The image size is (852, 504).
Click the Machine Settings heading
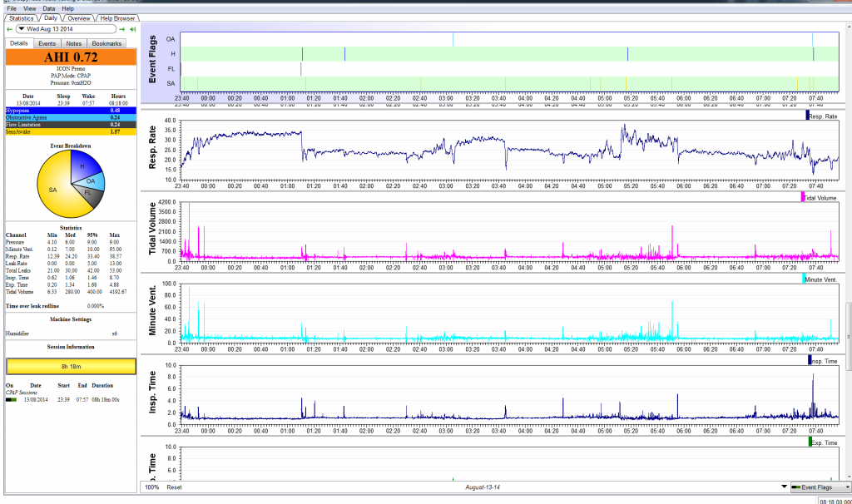pos(71,319)
